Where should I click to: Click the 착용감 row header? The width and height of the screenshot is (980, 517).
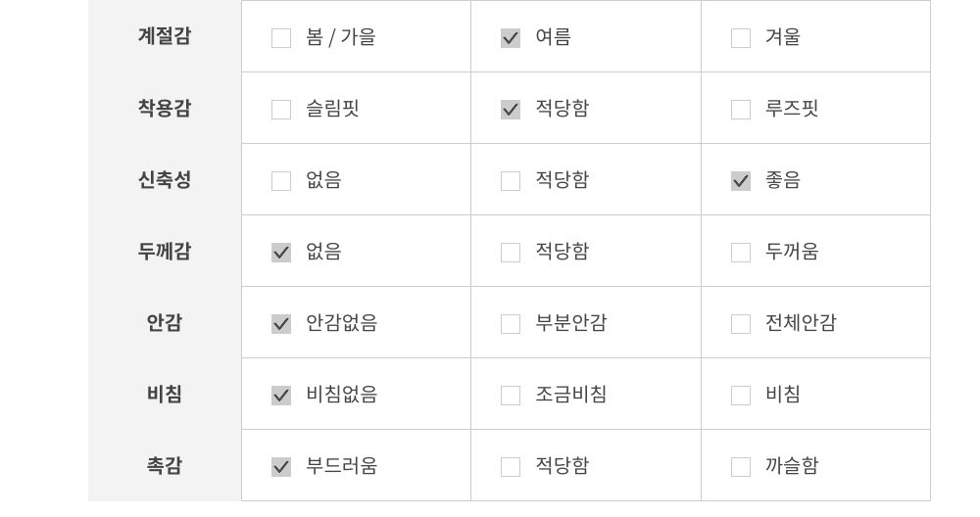coord(165,108)
